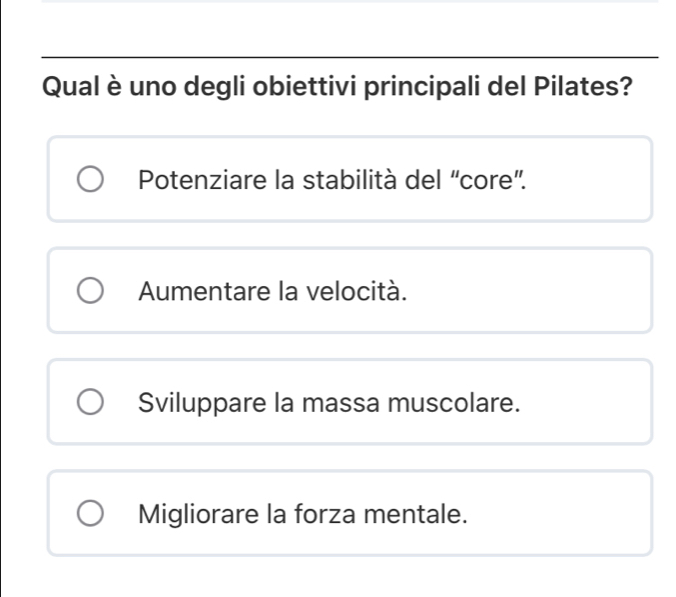Screen dimensions: 676x597
Task: Click the Pilates question heading text
Action: (x=340, y=85)
